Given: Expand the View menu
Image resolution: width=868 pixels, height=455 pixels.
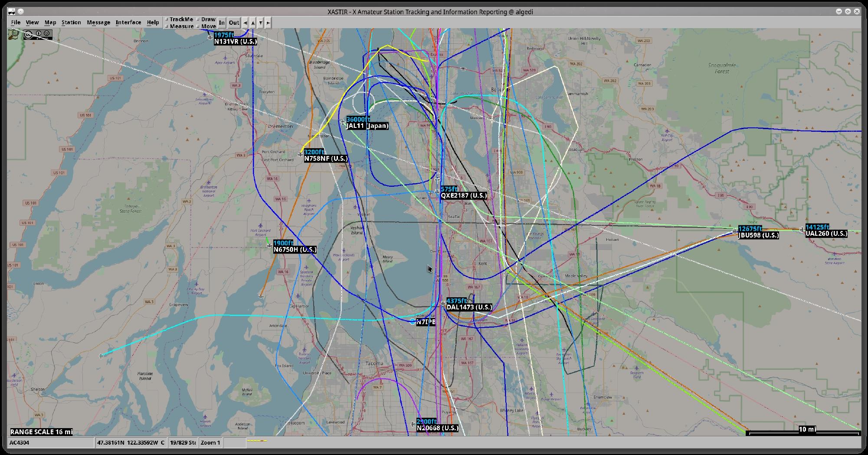Looking at the screenshot, I should point(32,23).
